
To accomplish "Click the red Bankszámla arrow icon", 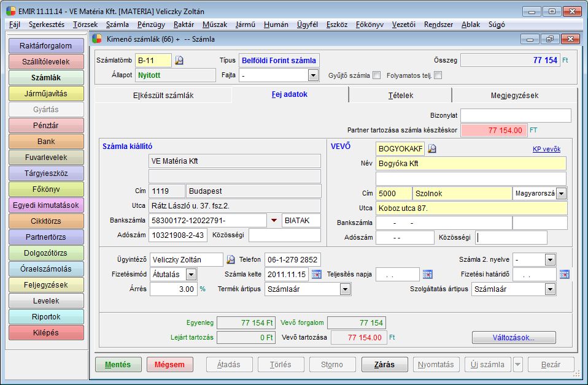I will 274,221.
